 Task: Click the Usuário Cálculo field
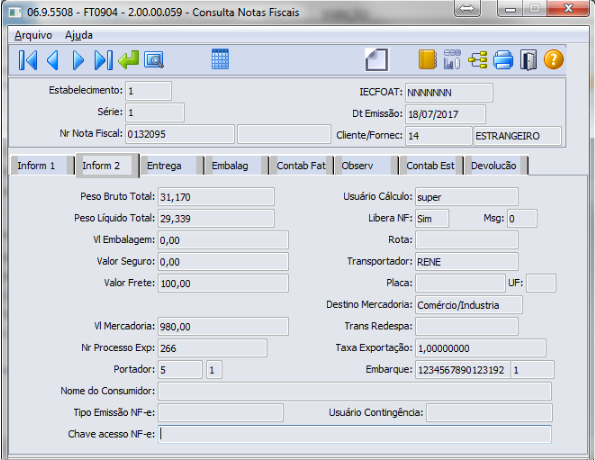tap(467, 197)
